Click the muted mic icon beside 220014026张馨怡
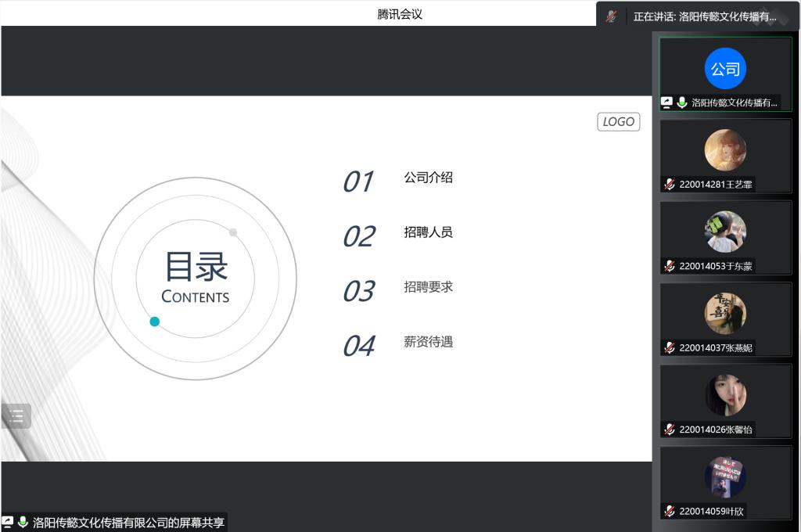 (x=670, y=430)
